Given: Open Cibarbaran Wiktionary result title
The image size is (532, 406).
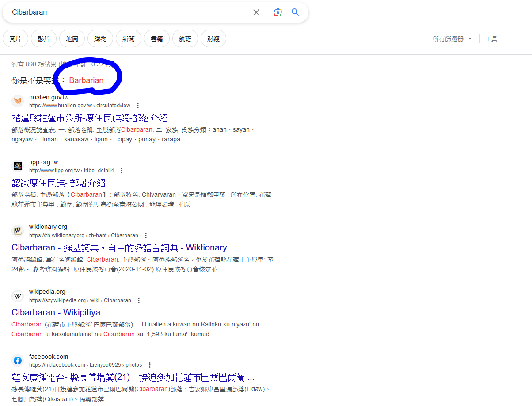Looking at the screenshot, I should click(119, 247).
